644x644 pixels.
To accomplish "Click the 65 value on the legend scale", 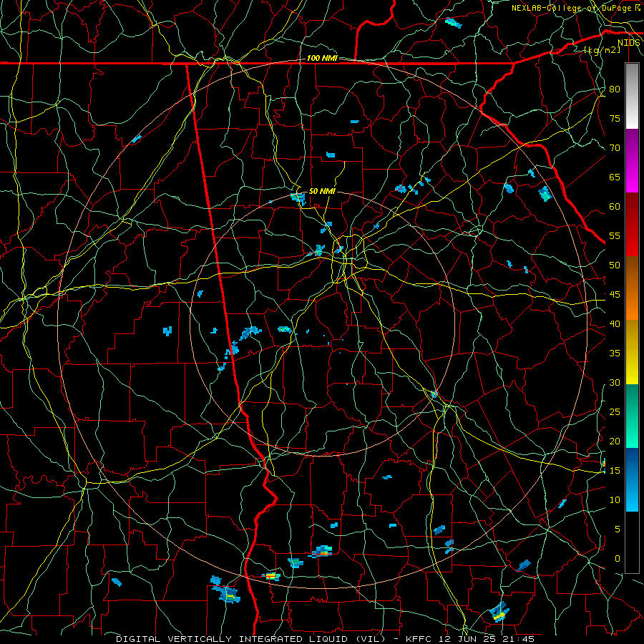I will click(615, 177).
